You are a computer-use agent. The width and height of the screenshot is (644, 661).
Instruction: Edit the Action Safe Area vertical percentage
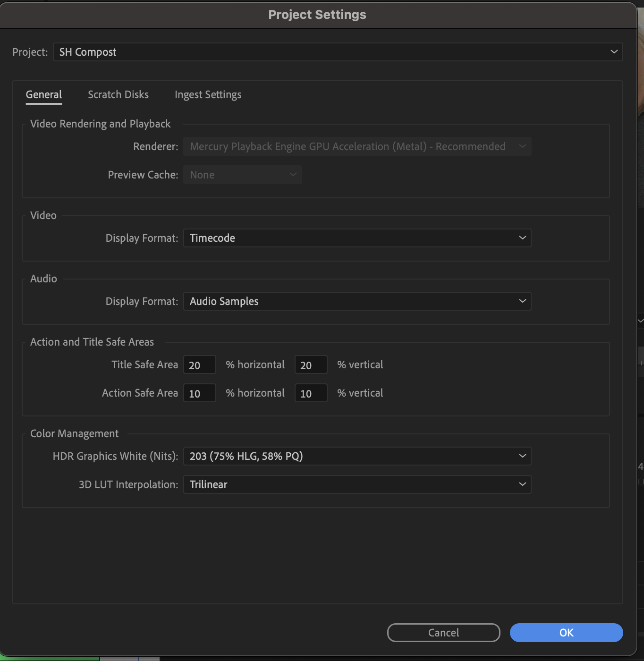point(311,393)
